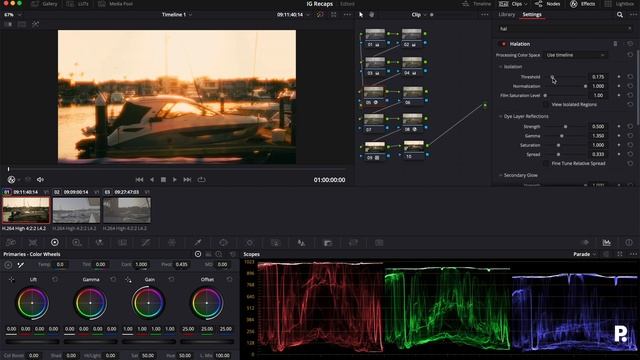Switch to the Settings tab
Image resolution: width=640 pixels, height=360 pixels.
click(x=532, y=14)
